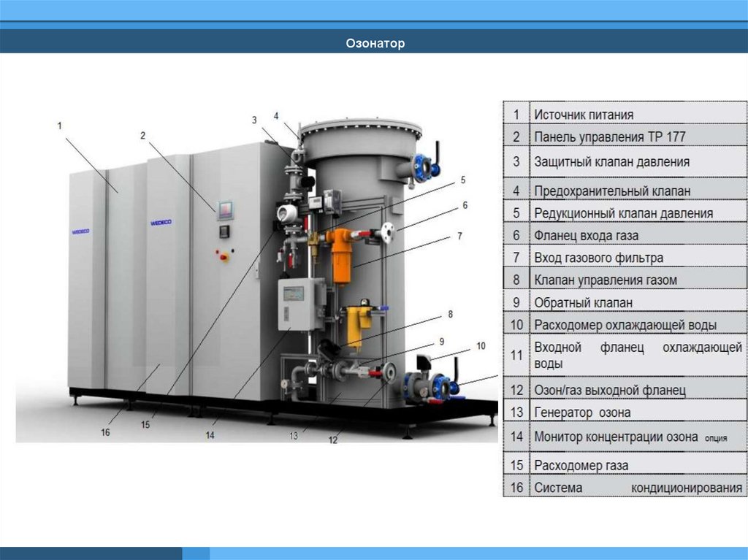748x560 pixels.
Task: Select the row 'Система кондиционирования'
Action: click(625, 486)
